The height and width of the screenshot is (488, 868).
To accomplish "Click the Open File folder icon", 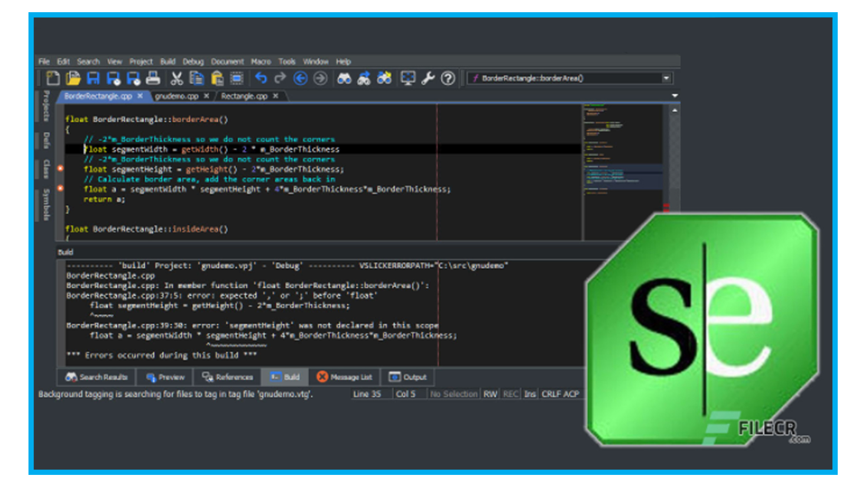I will pos(73,79).
